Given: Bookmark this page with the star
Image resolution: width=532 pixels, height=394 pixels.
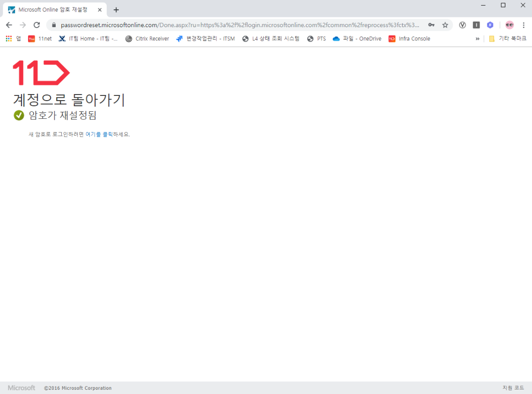Looking at the screenshot, I should pyautogui.click(x=445, y=25).
